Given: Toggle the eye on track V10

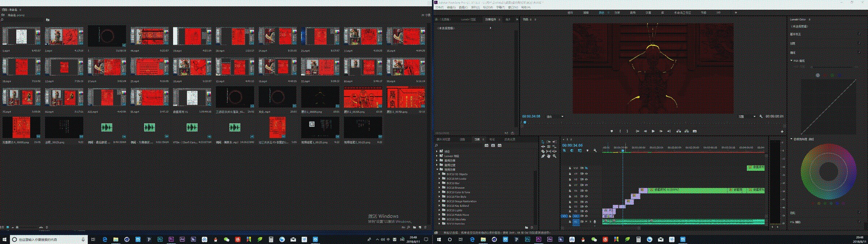Looking at the screenshot, I should pos(586,168).
